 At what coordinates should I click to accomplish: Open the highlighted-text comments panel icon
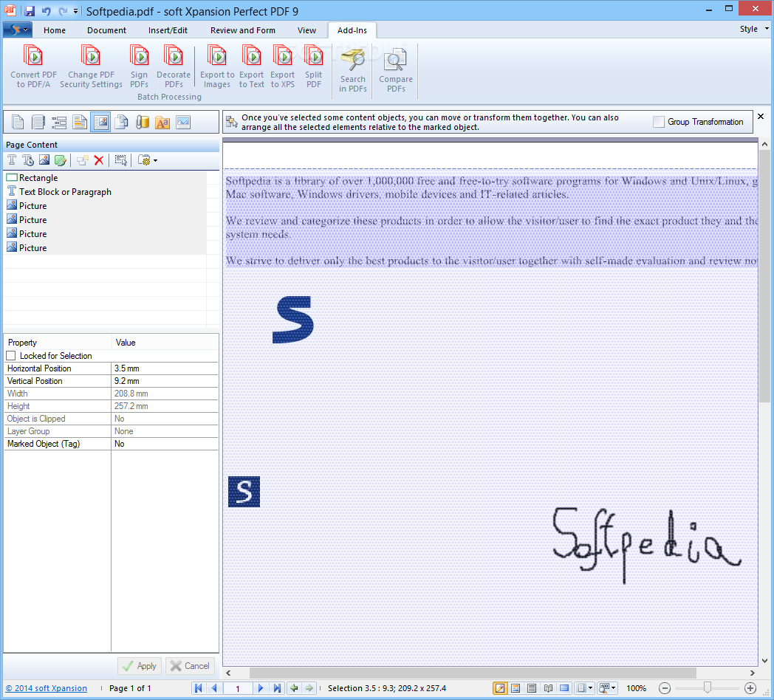click(x=80, y=122)
